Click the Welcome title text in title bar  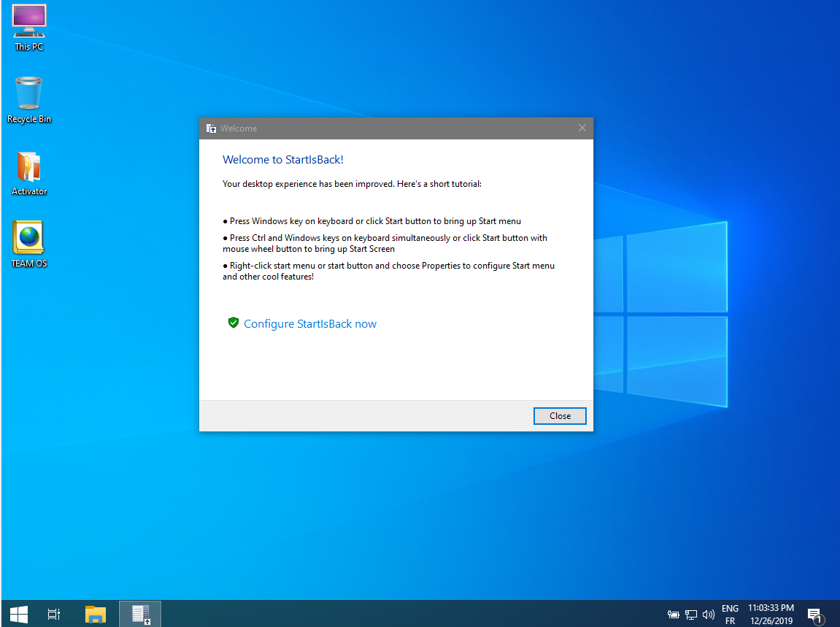(x=239, y=128)
